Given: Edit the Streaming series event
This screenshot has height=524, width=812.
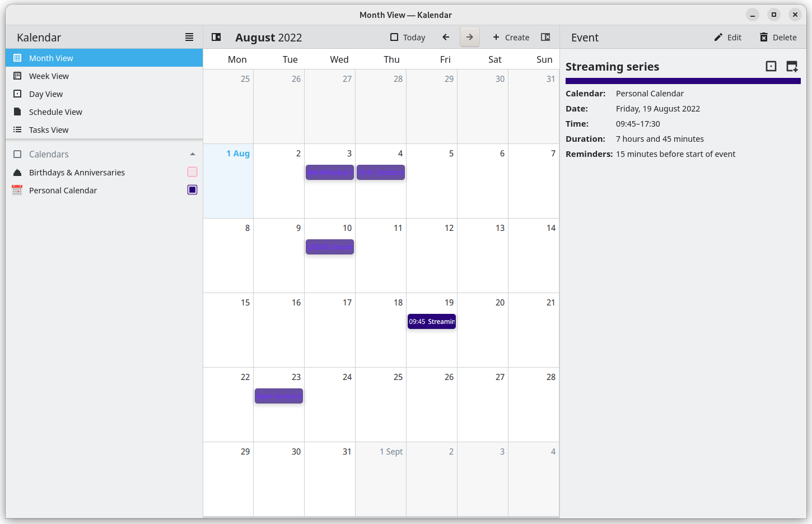Looking at the screenshot, I should [727, 37].
